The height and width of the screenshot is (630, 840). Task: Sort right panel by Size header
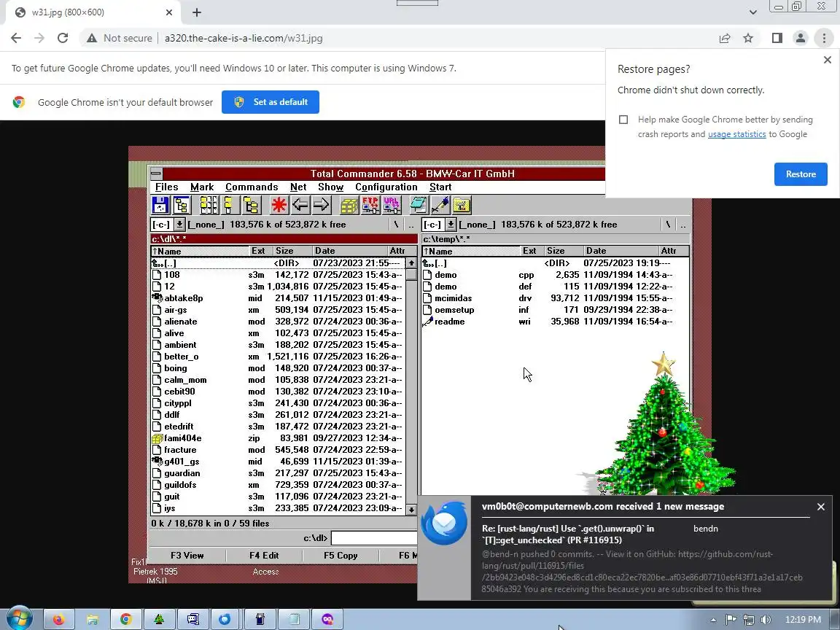(562, 252)
